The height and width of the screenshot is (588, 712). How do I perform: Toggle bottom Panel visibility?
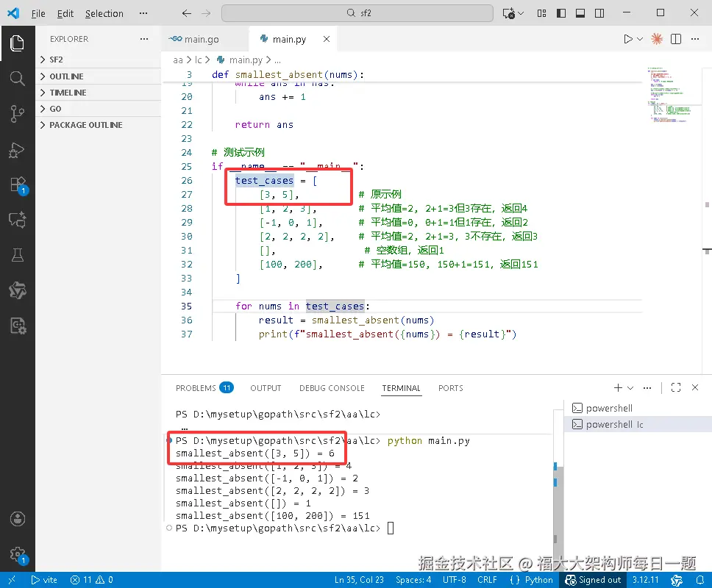[x=580, y=13]
